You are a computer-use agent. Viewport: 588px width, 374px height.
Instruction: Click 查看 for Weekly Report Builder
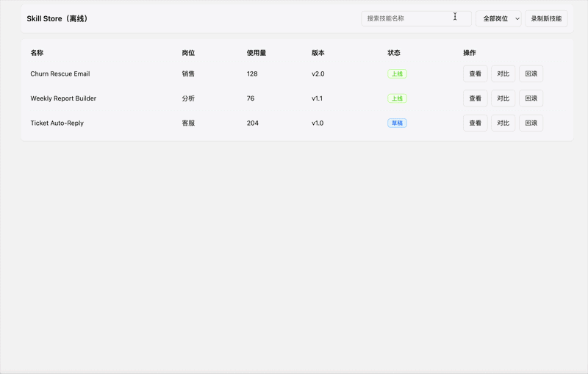coord(475,98)
